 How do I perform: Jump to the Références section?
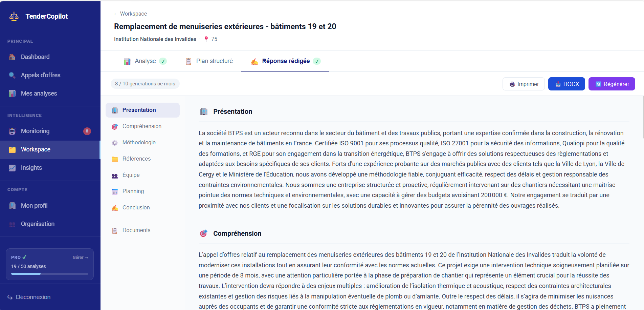pos(136,159)
